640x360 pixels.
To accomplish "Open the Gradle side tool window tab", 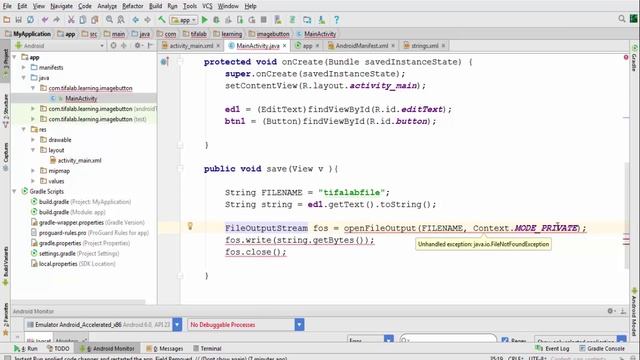I will tap(634, 59).
